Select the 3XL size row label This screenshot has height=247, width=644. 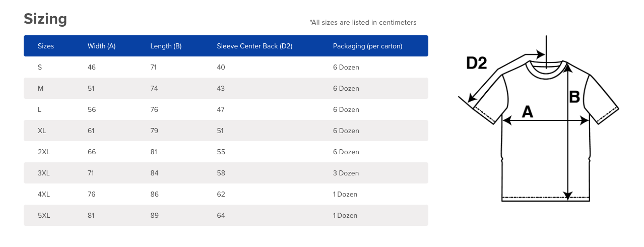44,173
